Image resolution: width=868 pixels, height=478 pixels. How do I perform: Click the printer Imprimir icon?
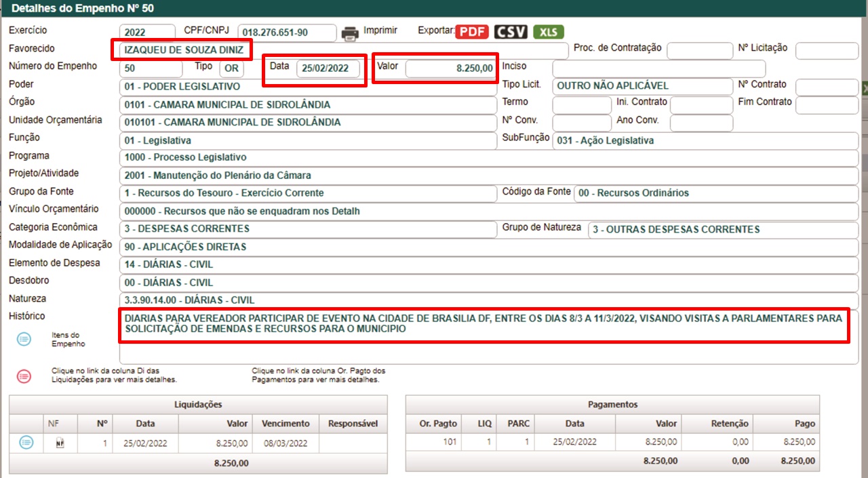pyautogui.click(x=349, y=33)
